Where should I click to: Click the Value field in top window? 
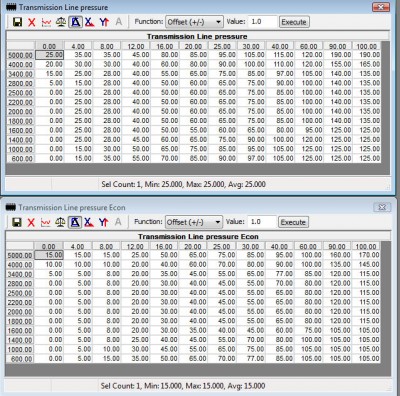(x=262, y=22)
